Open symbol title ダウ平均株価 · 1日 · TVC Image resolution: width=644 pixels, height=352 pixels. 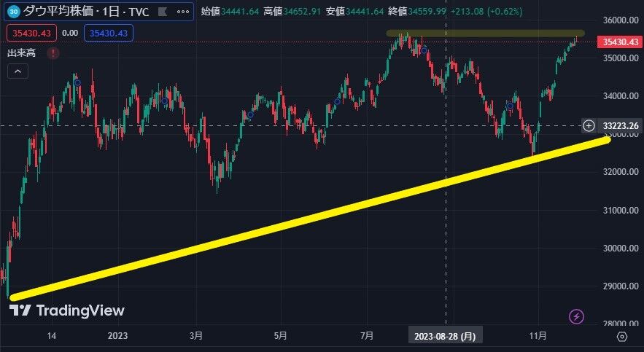click(x=86, y=12)
